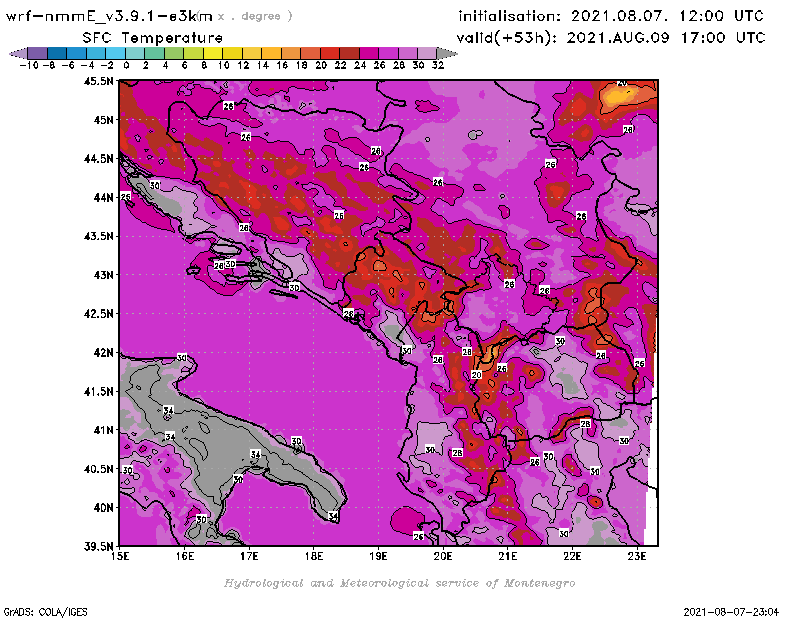
Task: Click the red 20 to 22 legend swatch
Action: [330, 53]
